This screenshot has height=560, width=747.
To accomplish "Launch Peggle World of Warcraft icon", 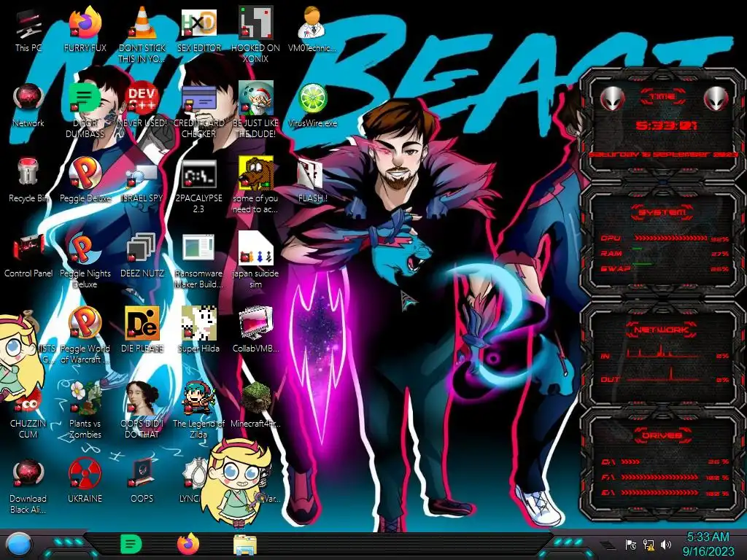I will pos(85,324).
